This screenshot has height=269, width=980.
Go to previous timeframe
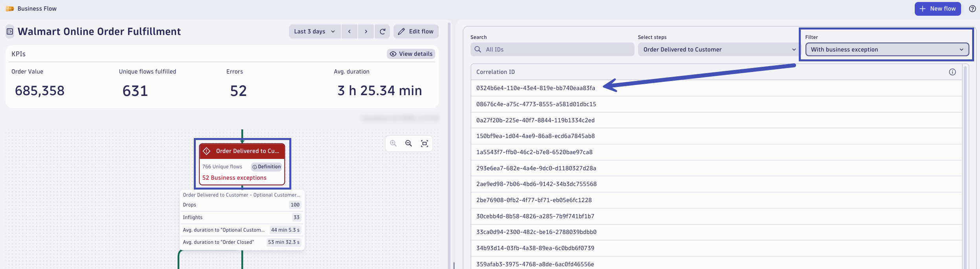coord(349,31)
